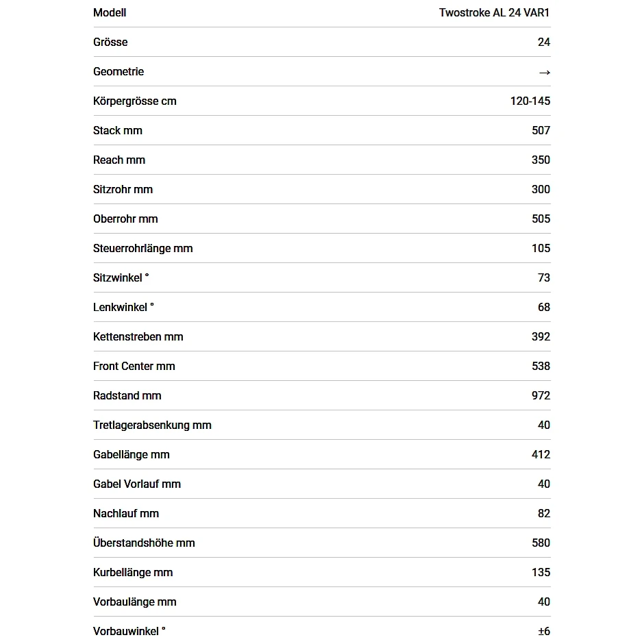Click the 'Grösse' row label

pos(110,42)
